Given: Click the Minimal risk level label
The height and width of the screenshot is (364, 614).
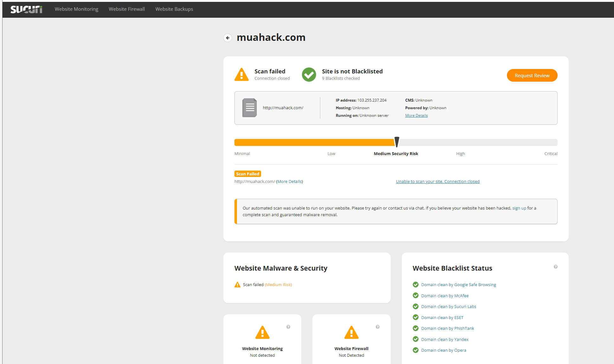Looking at the screenshot, I should 242,154.
